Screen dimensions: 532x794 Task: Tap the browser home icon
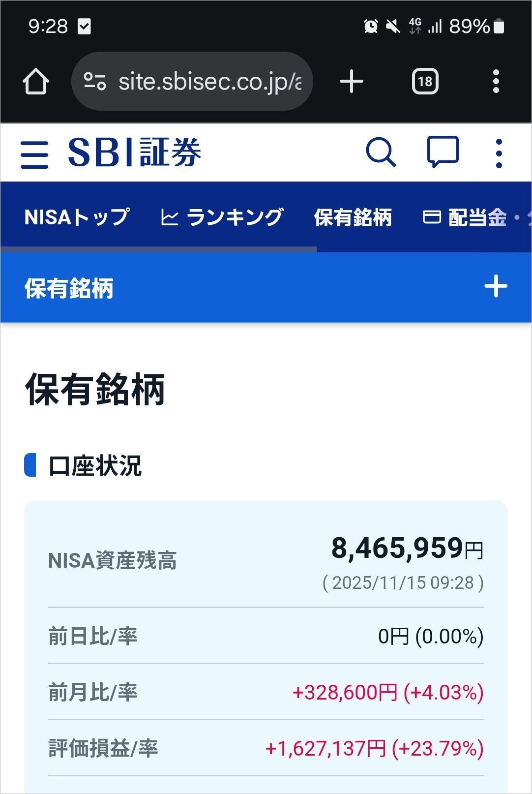point(35,81)
